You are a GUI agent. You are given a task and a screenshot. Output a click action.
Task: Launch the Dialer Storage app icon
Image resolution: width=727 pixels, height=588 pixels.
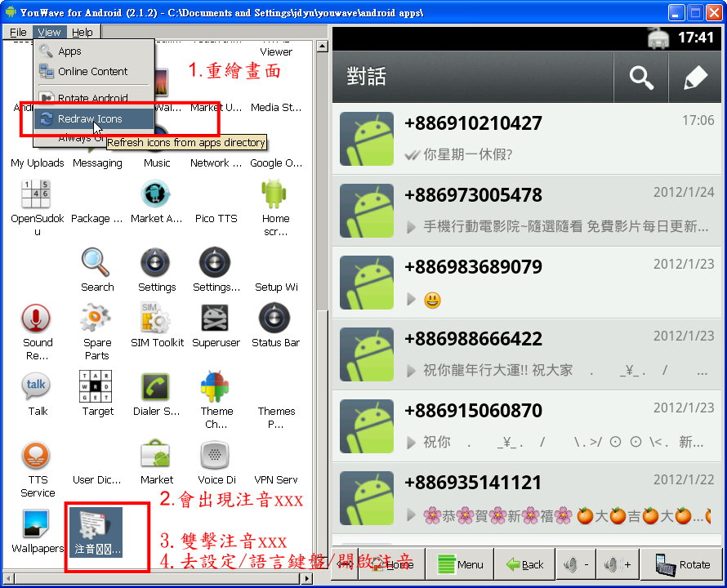[x=155, y=385]
